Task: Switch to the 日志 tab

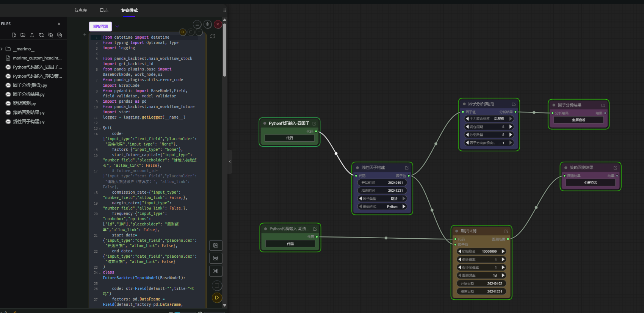Action: pos(104,10)
